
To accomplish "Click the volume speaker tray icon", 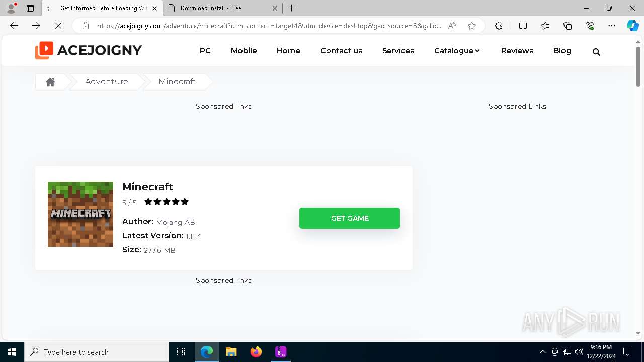I will point(579,352).
